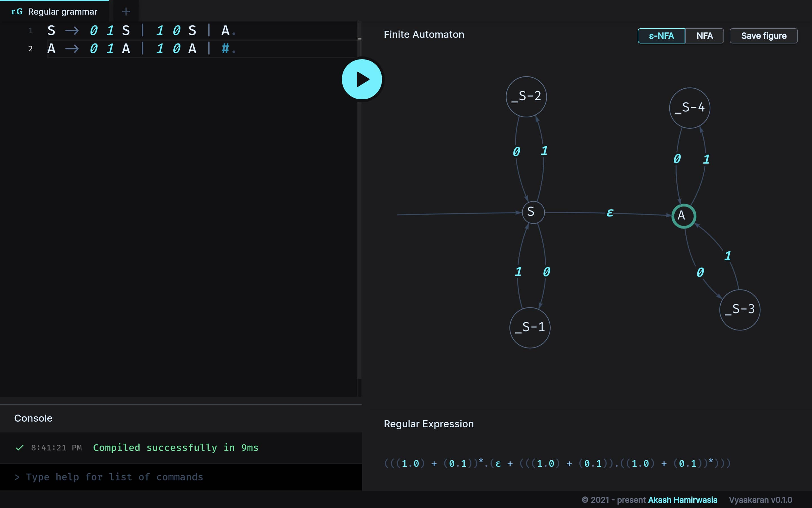Click the _S-1 state node
This screenshot has width=812, height=508.
(x=530, y=328)
